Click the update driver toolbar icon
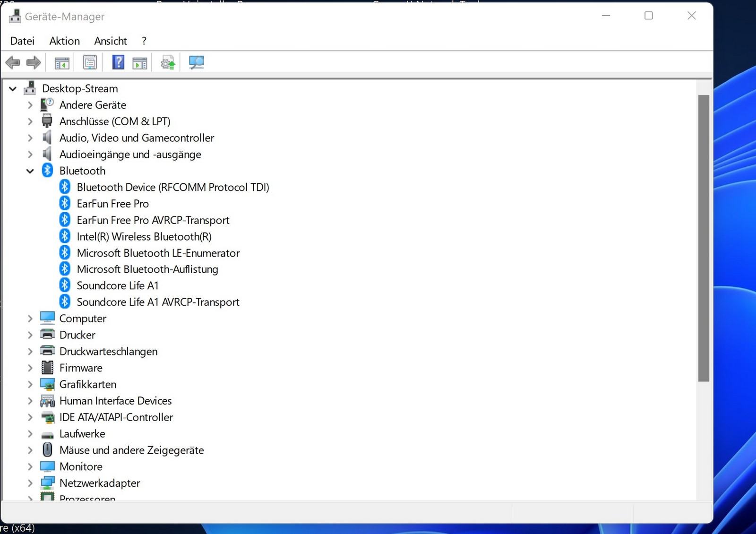 point(168,62)
